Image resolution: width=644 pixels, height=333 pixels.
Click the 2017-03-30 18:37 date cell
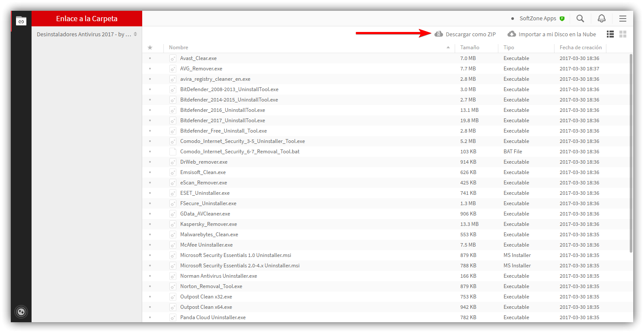tap(579, 69)
